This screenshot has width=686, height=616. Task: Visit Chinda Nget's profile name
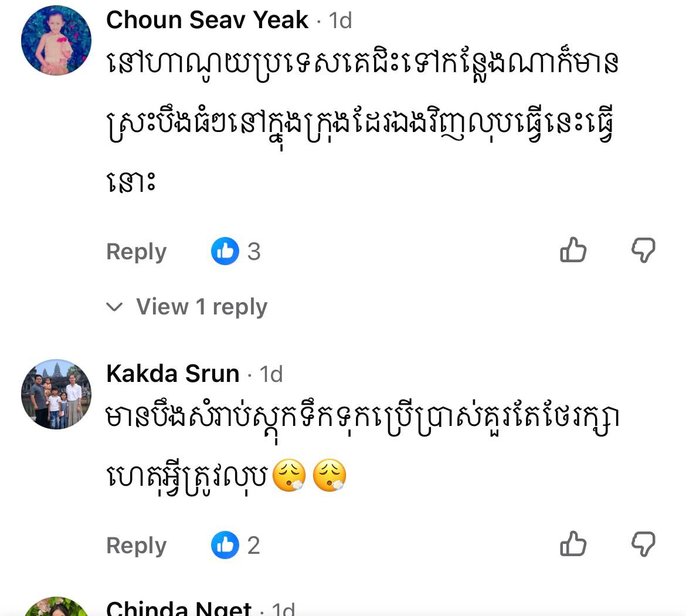point(179,608)
